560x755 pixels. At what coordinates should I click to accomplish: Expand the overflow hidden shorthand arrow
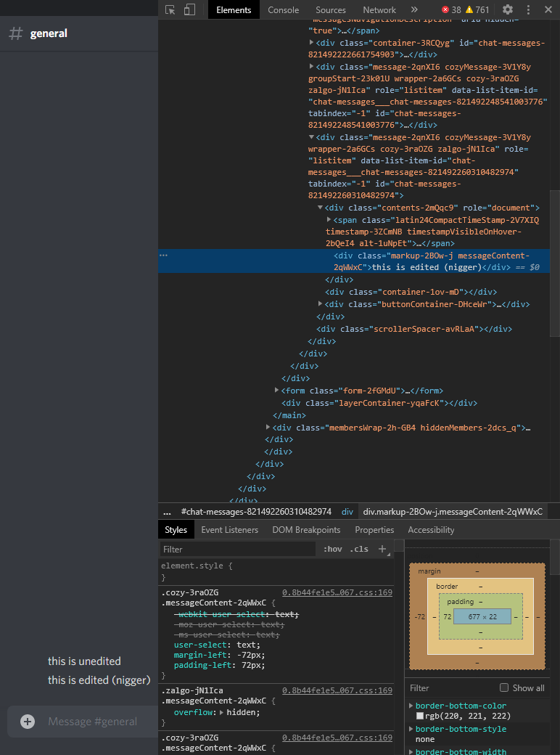pyautogui.click(x=221, y=712)
